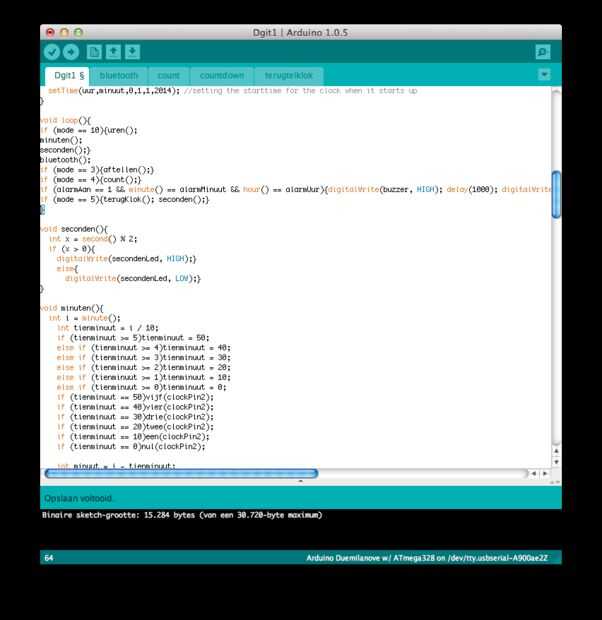Click the 'void seconden(){' line
The height and width of the screenshot is (620, 602).
pos(74,229)
